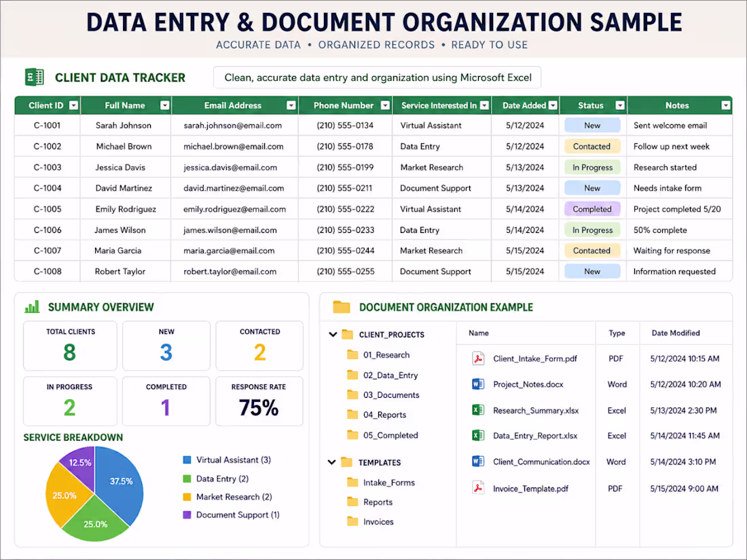Click the PDF icon for Invoice_Template.pdf
This screenshot has height=560, width=747.
(478, 488)
